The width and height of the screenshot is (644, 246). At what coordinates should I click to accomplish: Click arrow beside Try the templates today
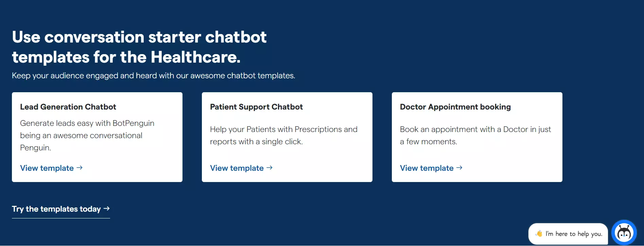tap(107, 208)
